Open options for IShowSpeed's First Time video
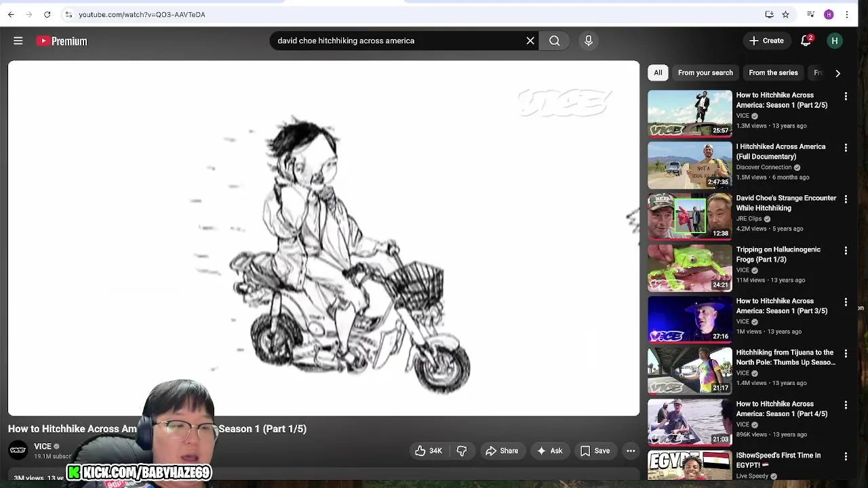 click(x=846, y=457)
